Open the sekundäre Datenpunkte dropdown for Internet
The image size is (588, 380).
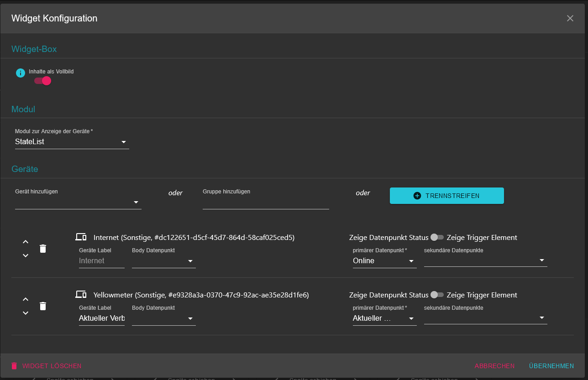tap(486, 260)
